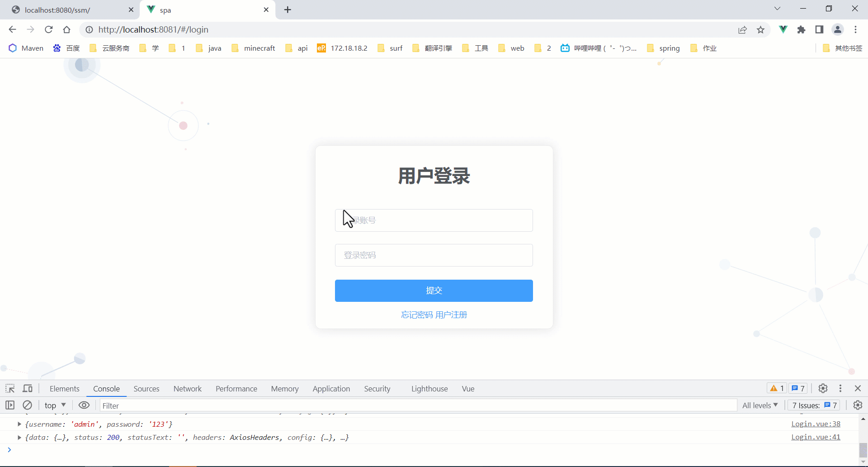Open the java bookmark folder
The width and height of the screenshot is (868, 467).
tap(208, 48)
